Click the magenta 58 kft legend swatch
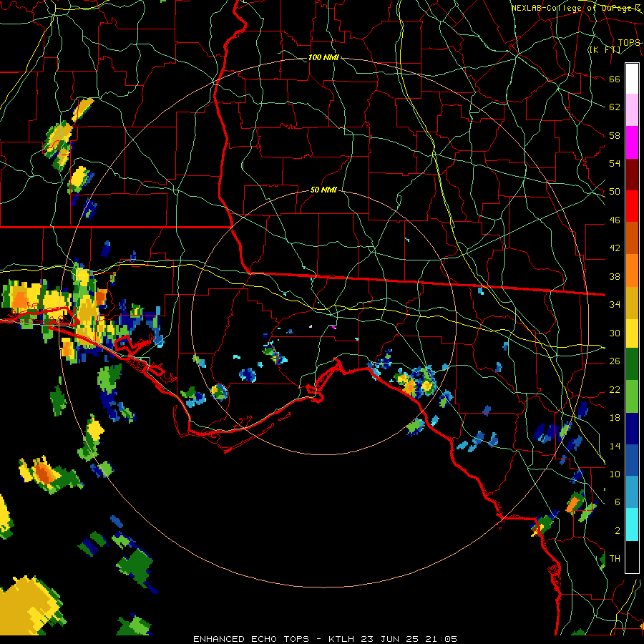 click(632, 142)
